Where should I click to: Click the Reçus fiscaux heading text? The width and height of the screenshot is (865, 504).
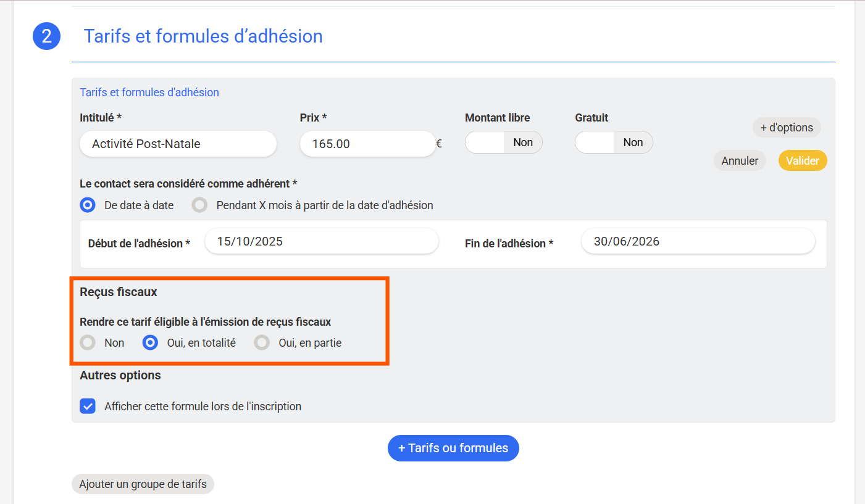tap(119, 292)
